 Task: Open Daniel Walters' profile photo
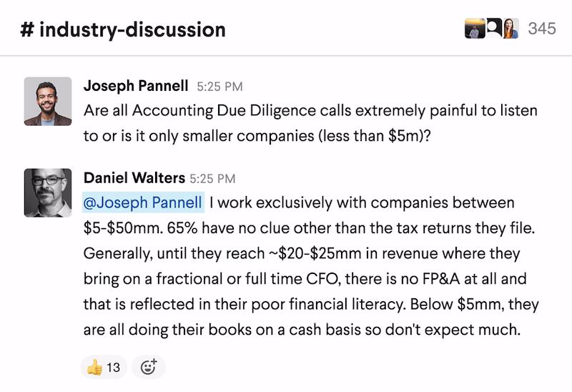(x=48, y=192)
